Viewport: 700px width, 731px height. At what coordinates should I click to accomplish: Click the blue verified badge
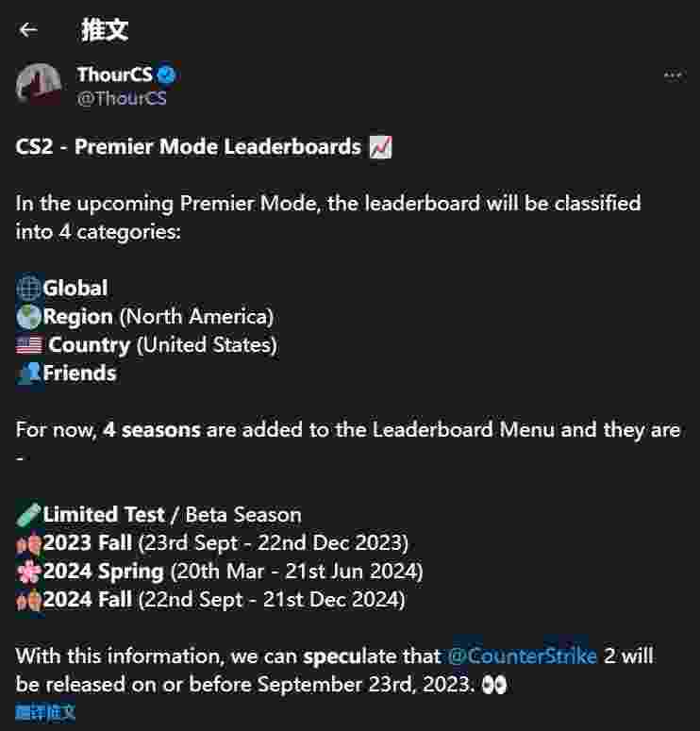tap(166, 75)
